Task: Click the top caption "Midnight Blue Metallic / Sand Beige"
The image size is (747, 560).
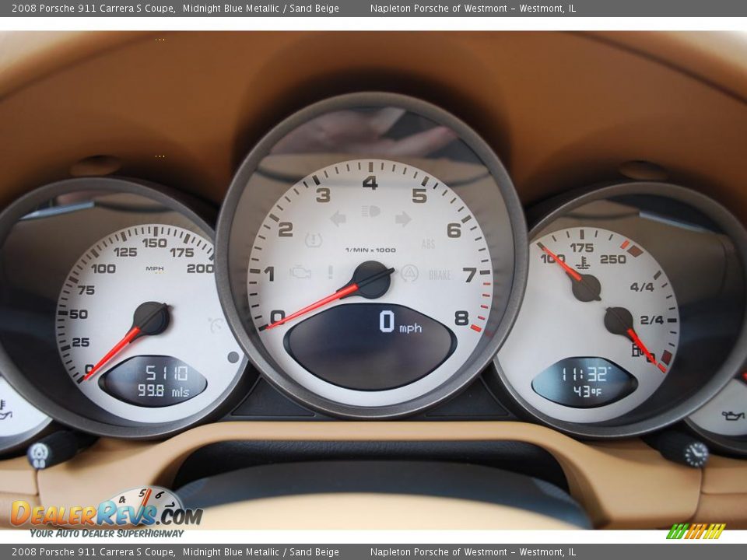Action: point(261,8)
